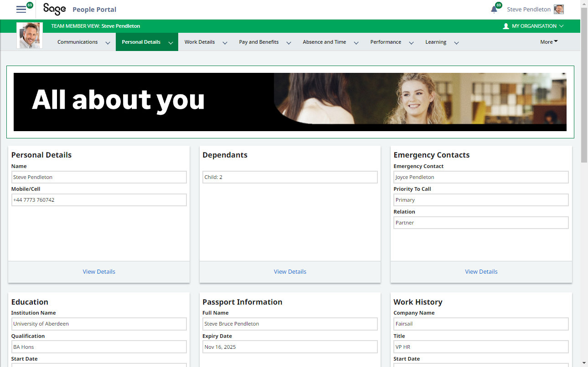Select the Personal Details tab
This screenshot has height=367, width=588.
tap(141, 42)
